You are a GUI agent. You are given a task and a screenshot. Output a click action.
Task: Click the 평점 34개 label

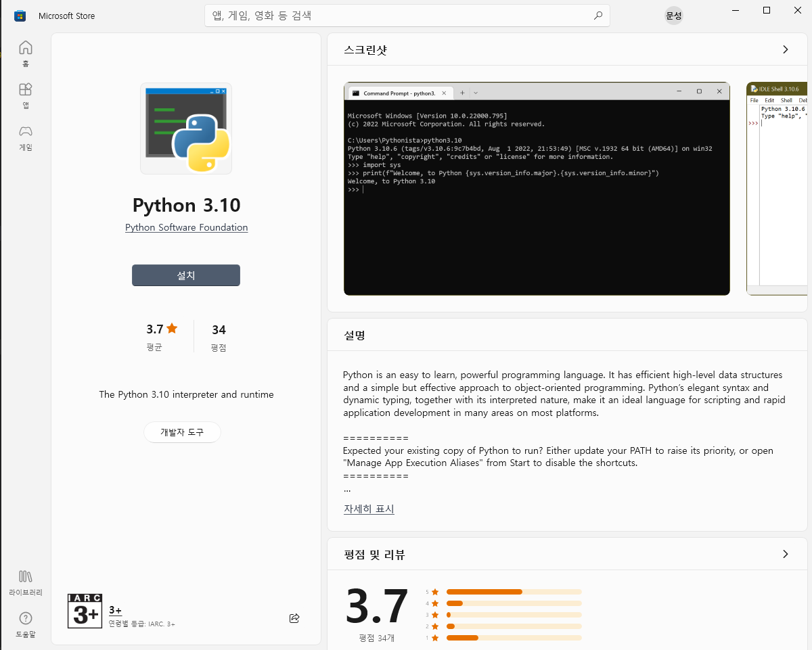(x=377, y=638)
